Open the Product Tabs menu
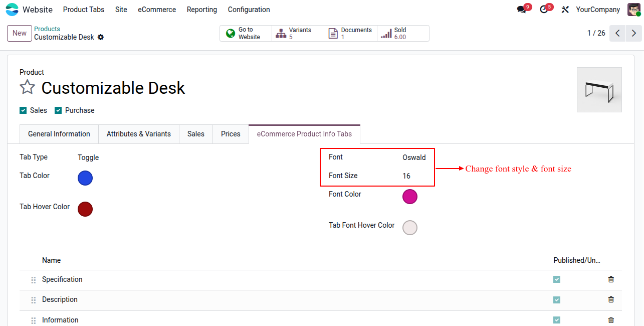Image resolution: width=644 pixels, height=326 pixels. 84,10
